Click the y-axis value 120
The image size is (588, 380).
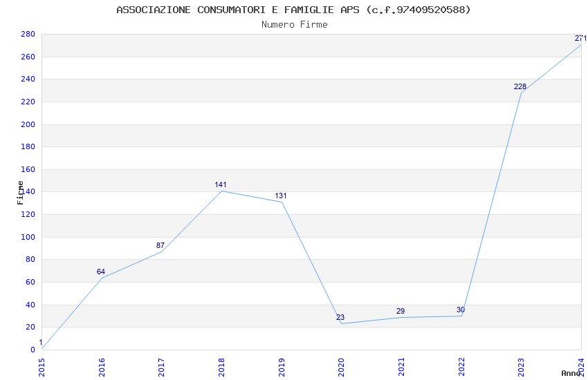[28, 214]
